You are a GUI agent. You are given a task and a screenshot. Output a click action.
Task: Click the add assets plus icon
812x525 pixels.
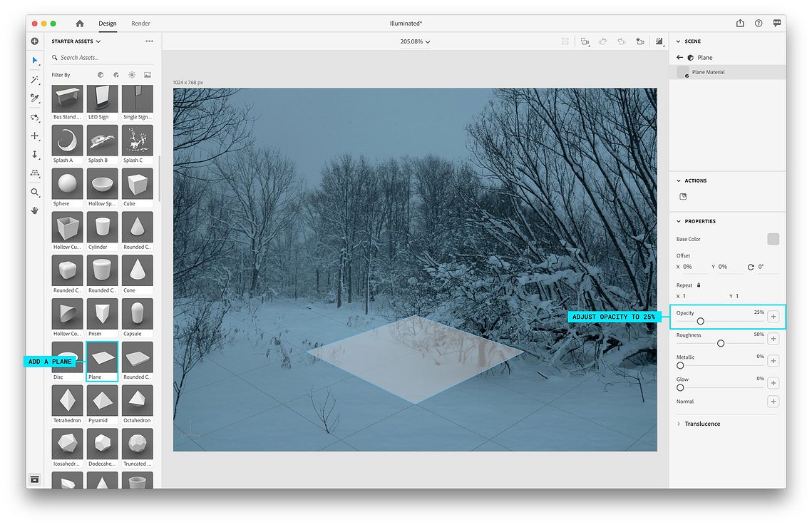click(x=35, y=41)
